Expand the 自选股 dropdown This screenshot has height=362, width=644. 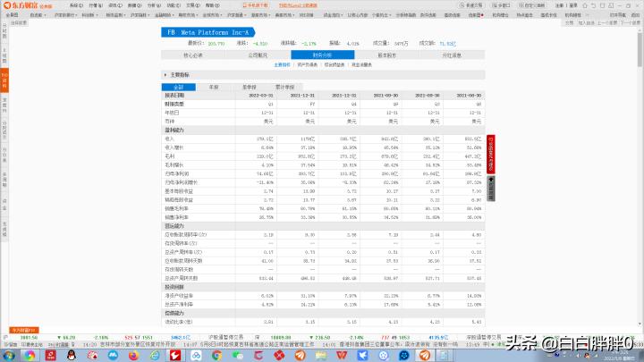coord(38,15)
